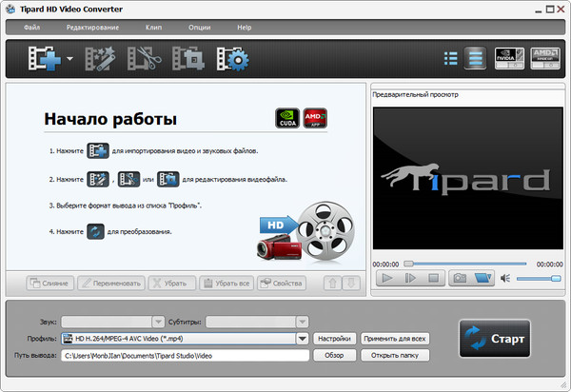Click the Обзор browse button
This screenshot has width=571, height=392.
(334, 355)
